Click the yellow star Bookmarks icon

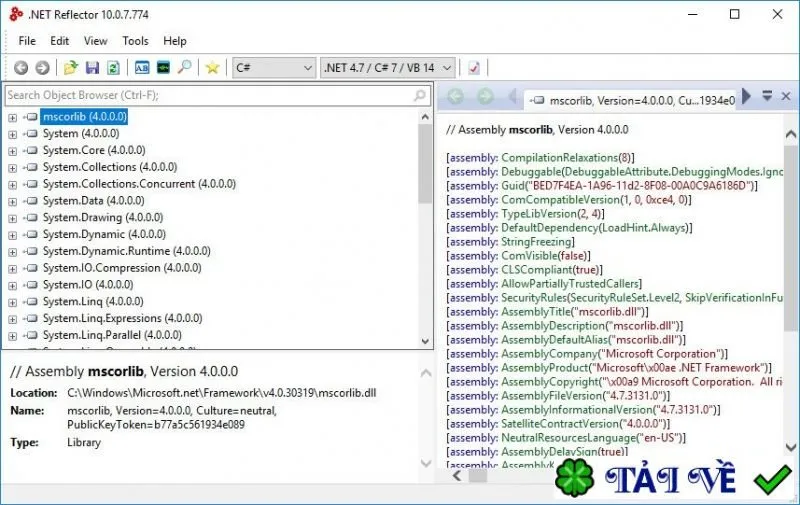point(212,67)
